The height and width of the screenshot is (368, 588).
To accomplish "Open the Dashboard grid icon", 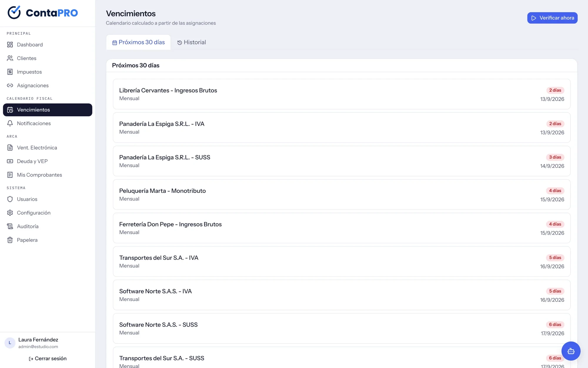I will point(10,44).
